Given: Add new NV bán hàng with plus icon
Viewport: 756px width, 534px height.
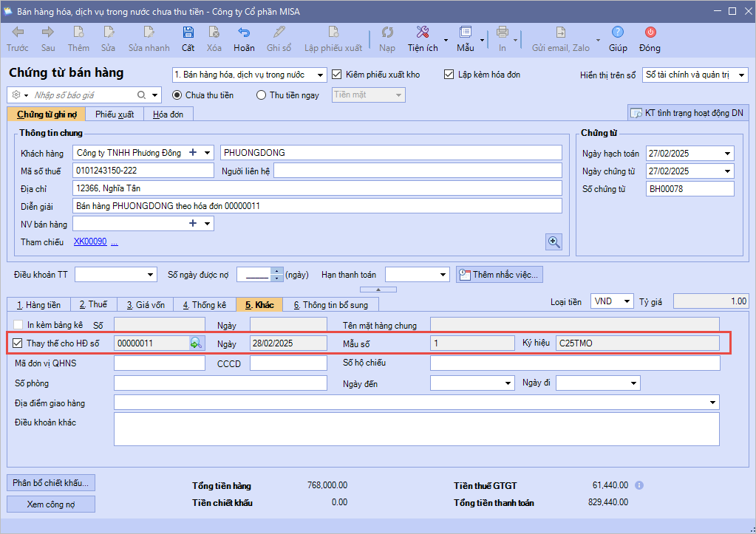Looking at the screenshot, I should coord(193,224).
